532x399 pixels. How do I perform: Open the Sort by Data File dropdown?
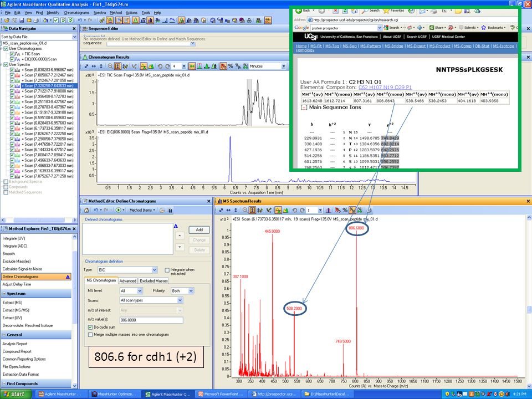[x=74, y=37]
